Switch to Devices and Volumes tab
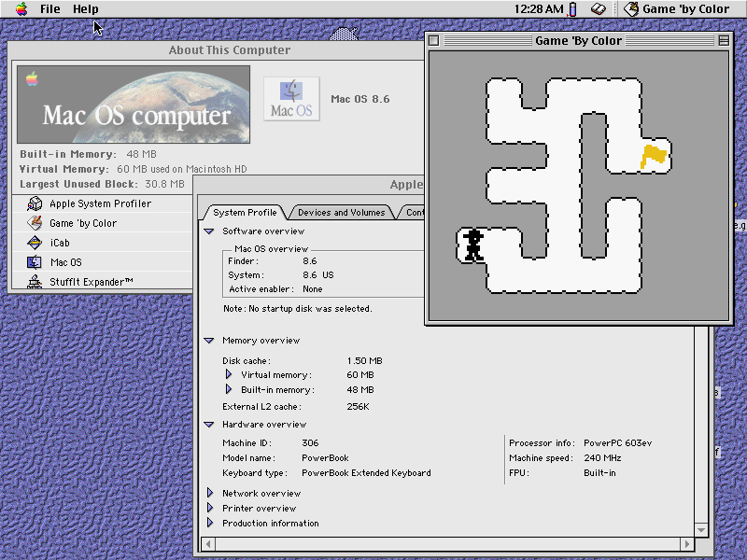Viewport: 747px width, 560px height. (x=341, y=213)
